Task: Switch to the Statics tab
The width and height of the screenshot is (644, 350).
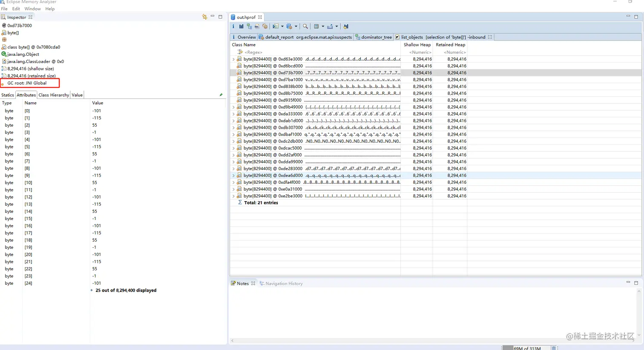Action: (8, 95)
